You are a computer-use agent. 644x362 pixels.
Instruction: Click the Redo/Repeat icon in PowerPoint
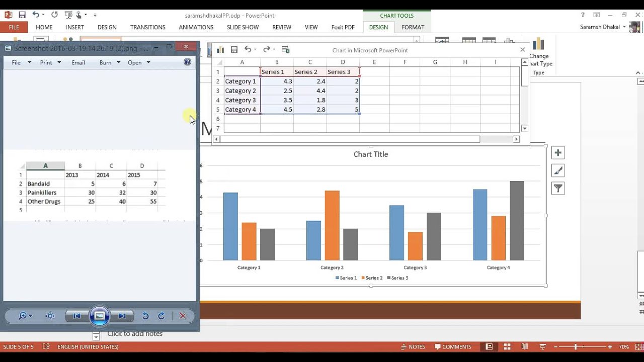(x=54, y=15)
